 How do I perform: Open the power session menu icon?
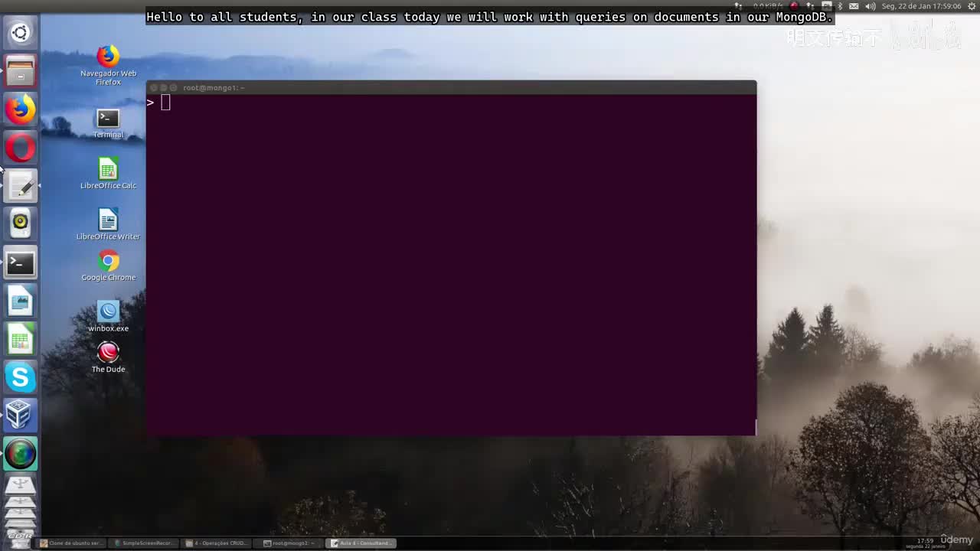coord(972,6)
